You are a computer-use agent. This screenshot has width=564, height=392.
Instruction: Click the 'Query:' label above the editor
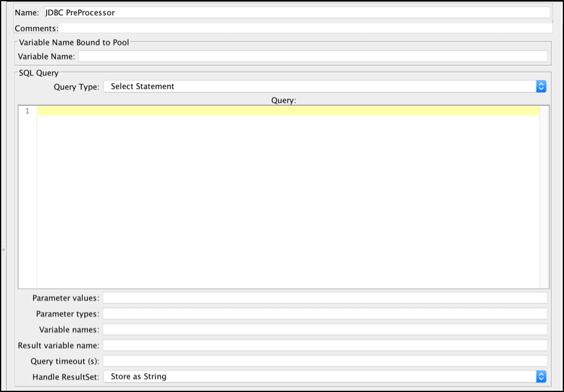(x=284, y=100)
